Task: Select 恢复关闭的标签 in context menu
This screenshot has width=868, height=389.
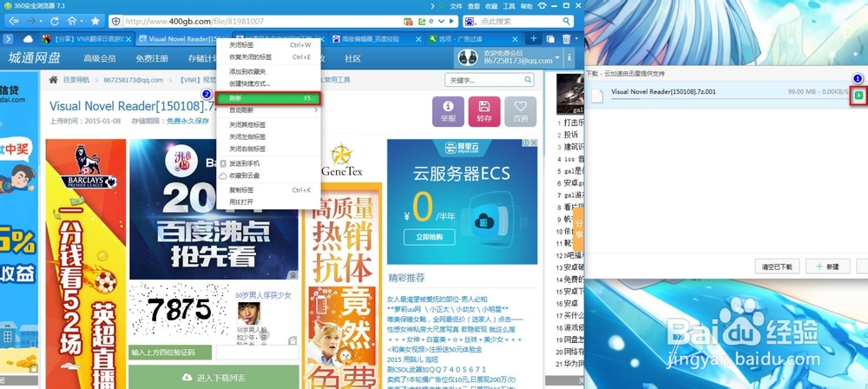Action: tap(268, 57)
